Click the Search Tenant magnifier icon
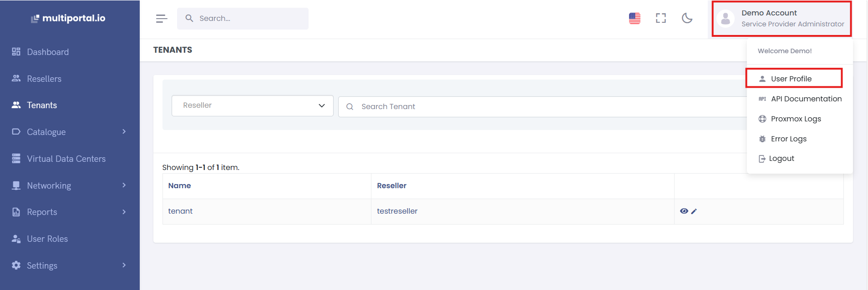 pyautogui.click(x=350, y=106)
